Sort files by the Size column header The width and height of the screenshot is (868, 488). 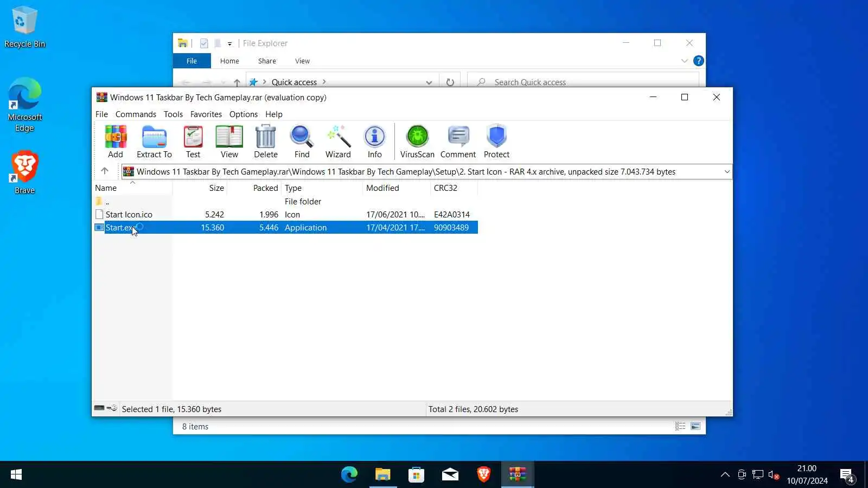(x=200, y=188)
